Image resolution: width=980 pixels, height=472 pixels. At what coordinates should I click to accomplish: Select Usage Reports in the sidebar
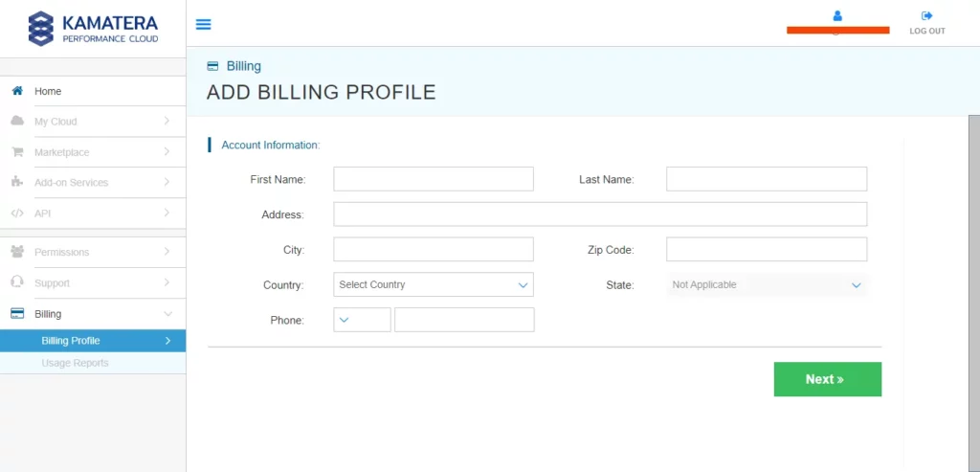point(75,363)
